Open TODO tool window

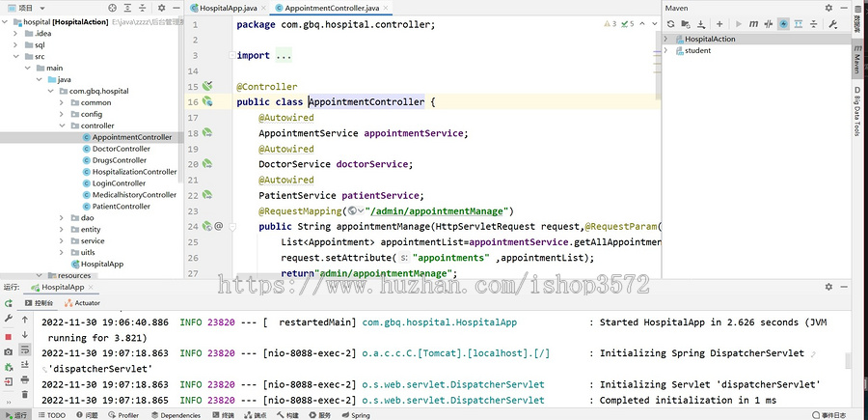[x=52, y=415]
